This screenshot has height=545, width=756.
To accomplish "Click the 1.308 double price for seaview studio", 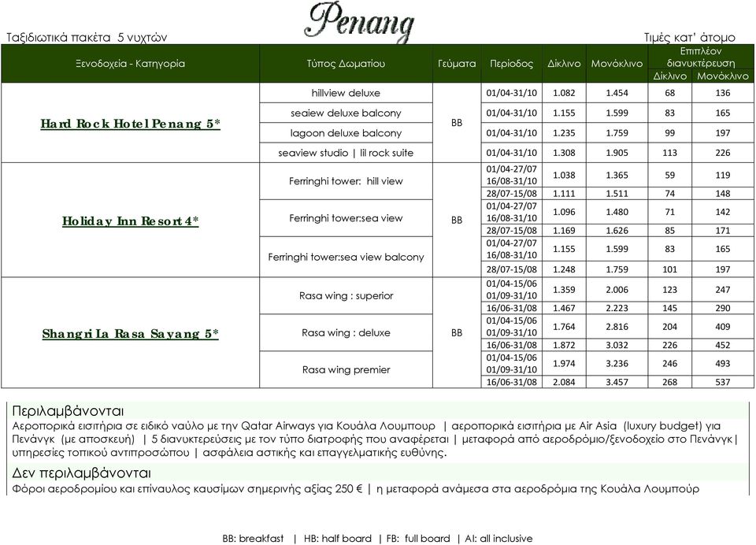I will tap(564, 153).
